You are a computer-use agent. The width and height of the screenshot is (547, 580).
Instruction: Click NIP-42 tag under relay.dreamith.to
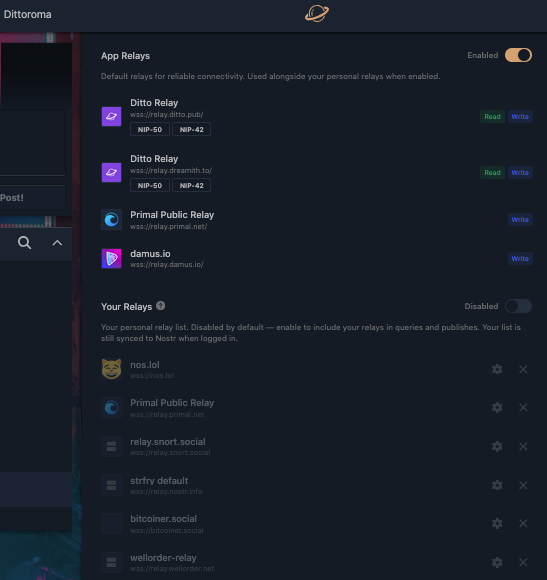tap(192, 185)
